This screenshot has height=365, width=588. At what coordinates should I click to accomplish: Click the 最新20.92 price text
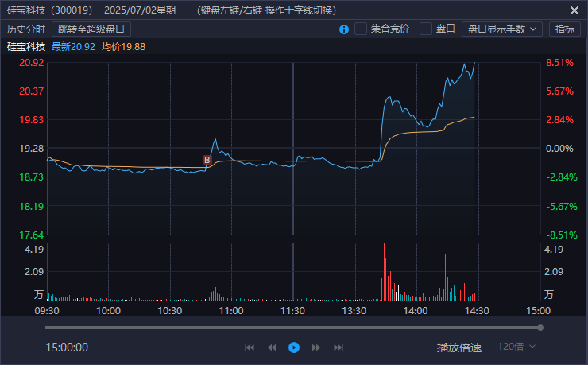pyautogui.click(x=73, y=47)
